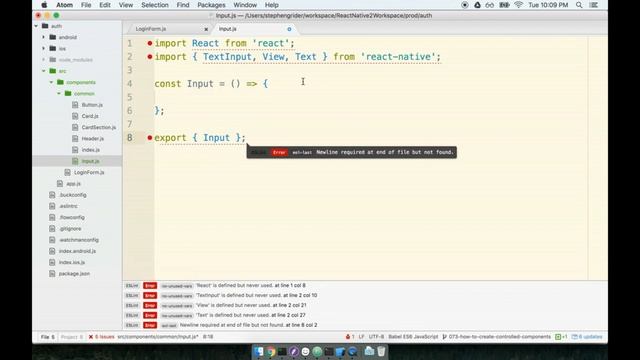
Task: Switch to the LoginForm.js tab
Action: [x=151, y=29]
